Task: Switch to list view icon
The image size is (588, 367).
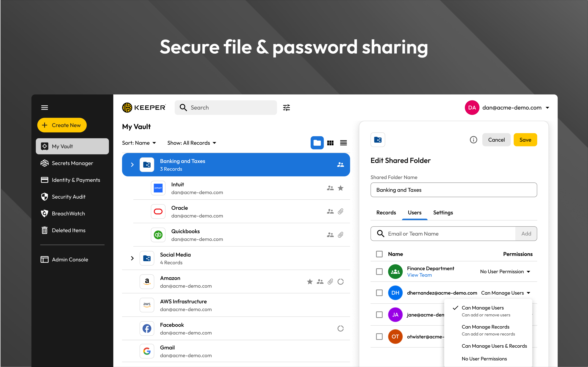Action: [343, 143]
